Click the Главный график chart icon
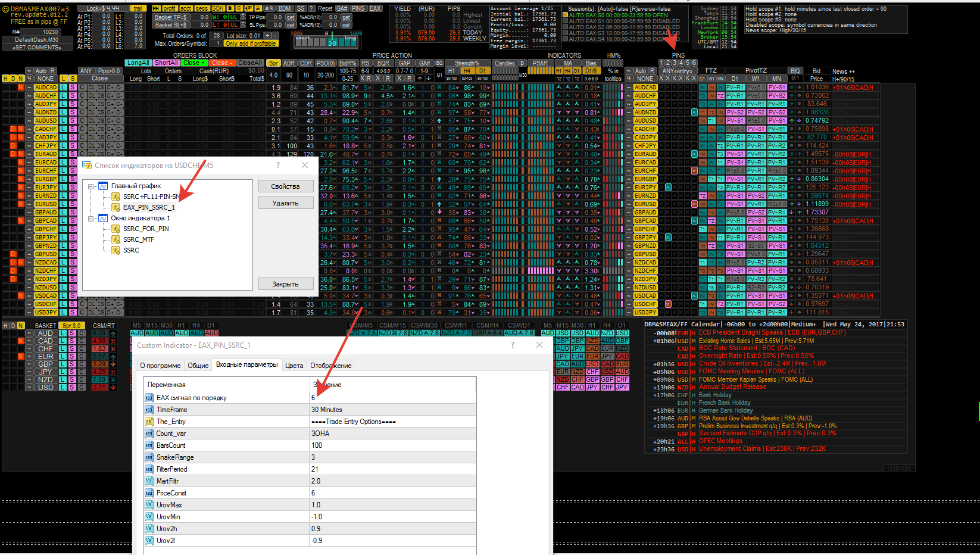Screen dimensions: 980x555 coord(103,186)
